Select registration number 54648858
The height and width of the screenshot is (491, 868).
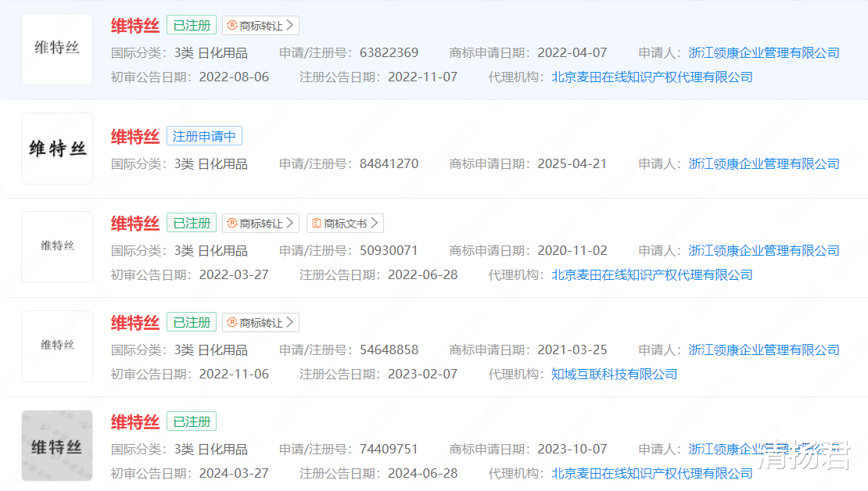389,349
